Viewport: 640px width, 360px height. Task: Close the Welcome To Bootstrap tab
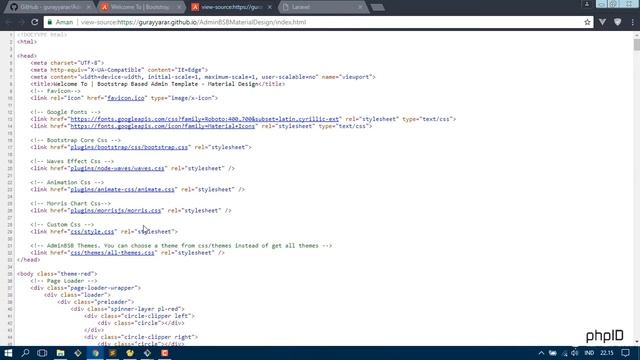(x=179, y=7)
